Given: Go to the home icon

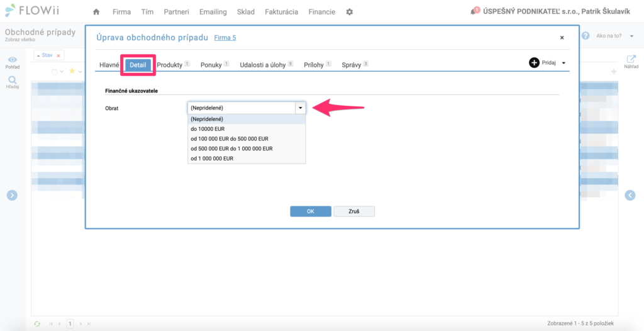Looking at the screenshot, I should pos(96,12).
